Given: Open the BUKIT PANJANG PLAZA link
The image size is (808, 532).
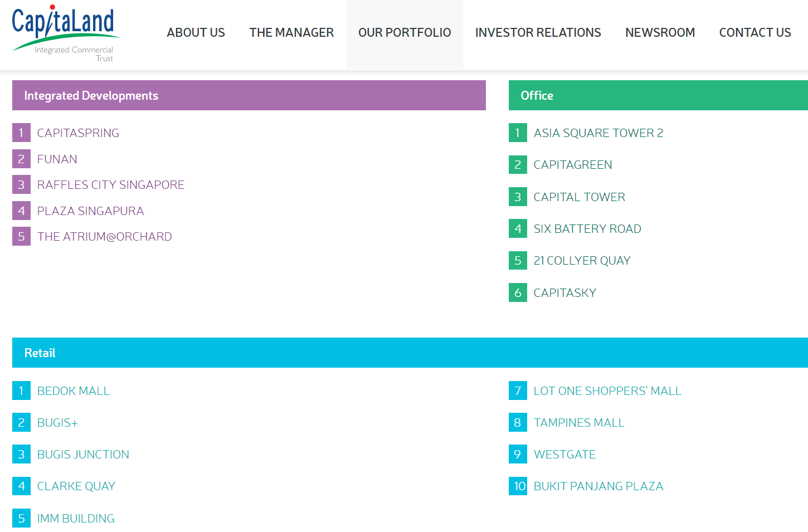Looking at the screenshot, I should (598, 486).
